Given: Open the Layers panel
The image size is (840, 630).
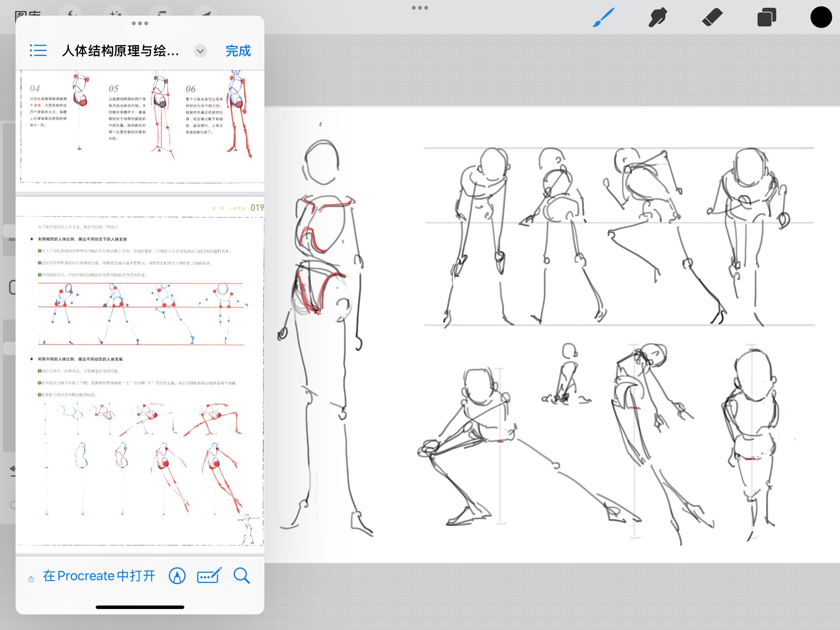Looking at the screenshot, I should click(766, 17).
